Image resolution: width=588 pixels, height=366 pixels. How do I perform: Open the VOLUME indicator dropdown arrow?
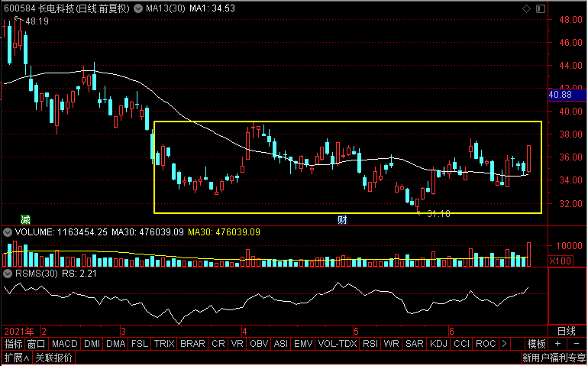click(8, 232)
